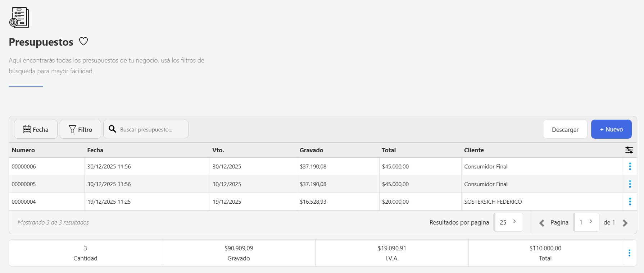Click the favorite heart icon beside Presupuestos
Viewport: 644px width, 273px height.
(83, 41)
